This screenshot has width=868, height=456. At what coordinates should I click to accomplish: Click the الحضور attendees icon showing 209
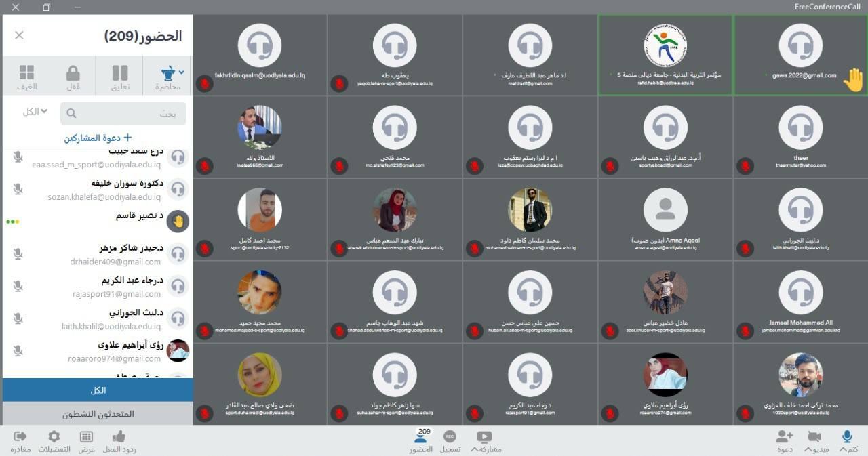pyautogui.click(x=421, y=436)
